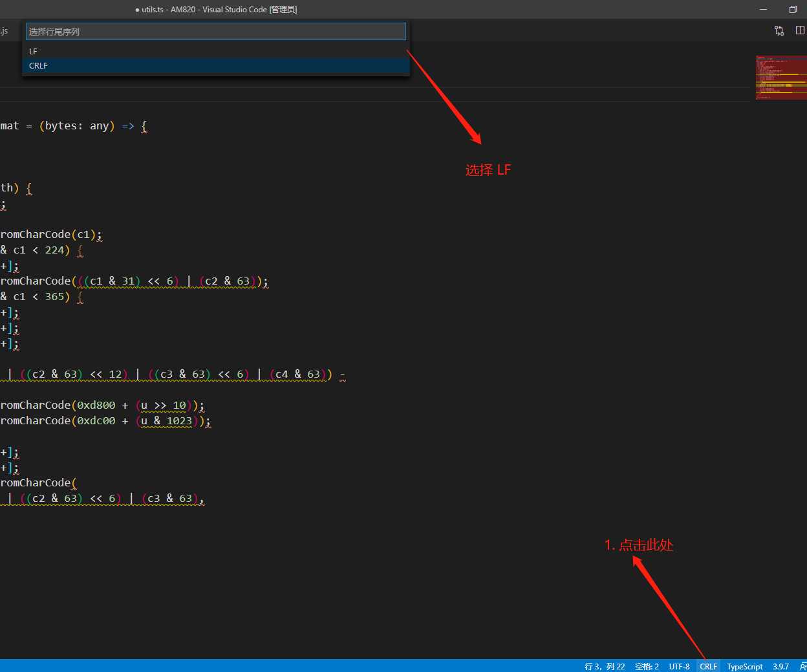Go to line via 行 3, 列 22
807x672 pixels.
coord(605,666)
